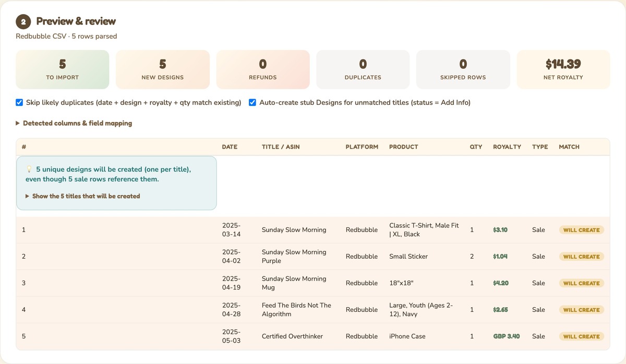
Task: Click the lightbulb icon in info box
Action: pyautogui.click(x=29, y=169)
